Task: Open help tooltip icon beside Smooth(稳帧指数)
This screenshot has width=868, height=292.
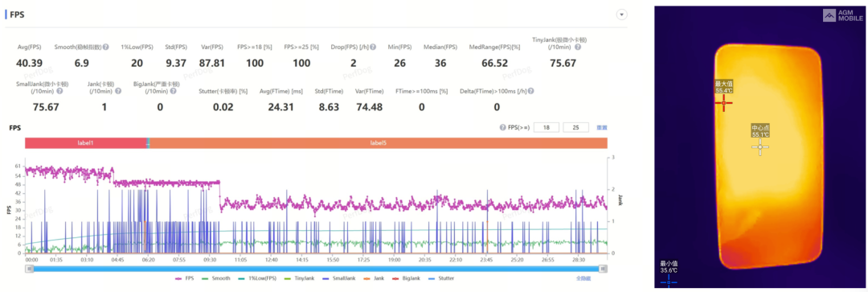Action: pos(105,47)
